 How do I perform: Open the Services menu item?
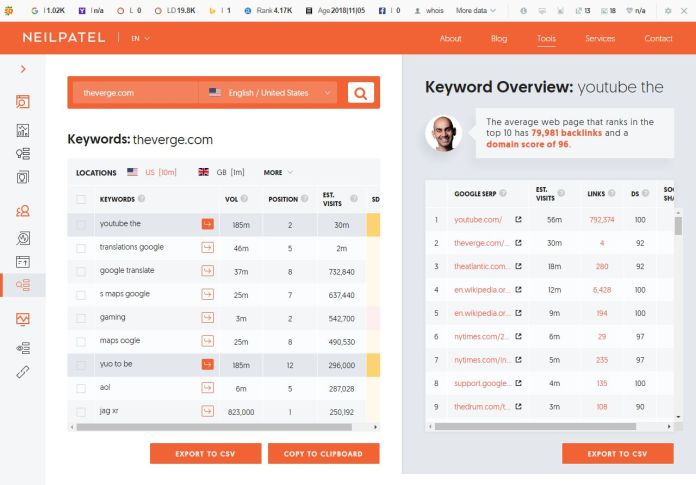600,39
